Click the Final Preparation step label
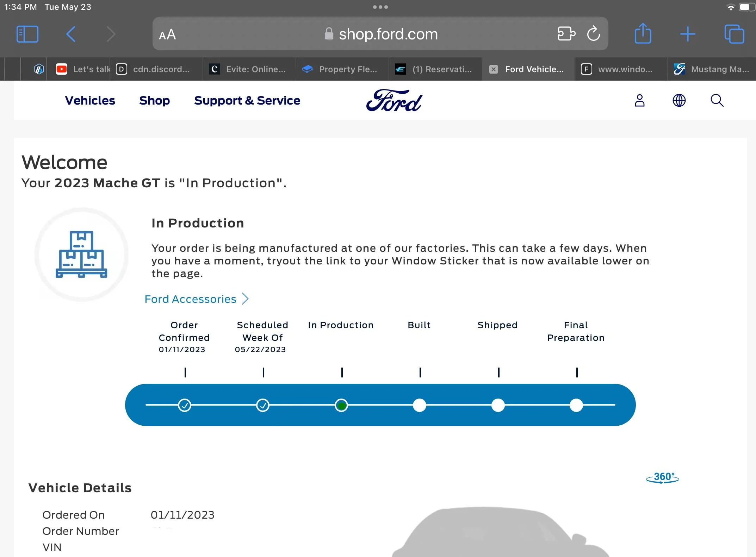This screenshot has width=756, height=557. (x=576, y=331)
